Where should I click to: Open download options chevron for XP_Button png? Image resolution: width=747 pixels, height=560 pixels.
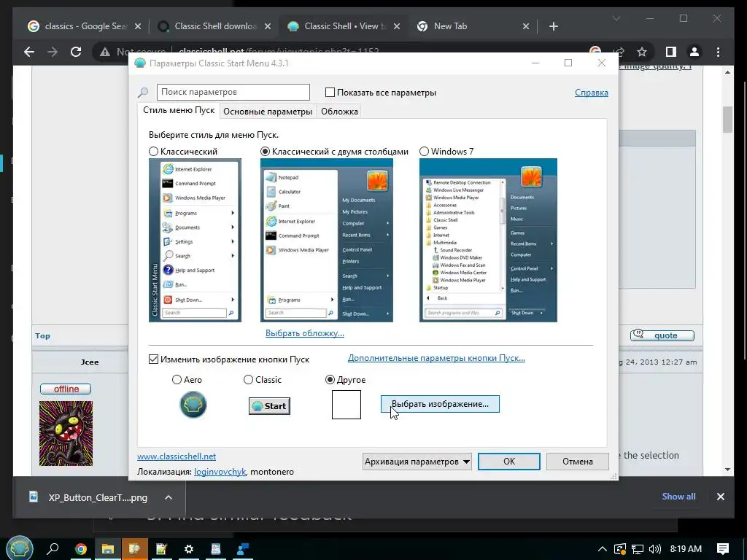pos(169,497)
